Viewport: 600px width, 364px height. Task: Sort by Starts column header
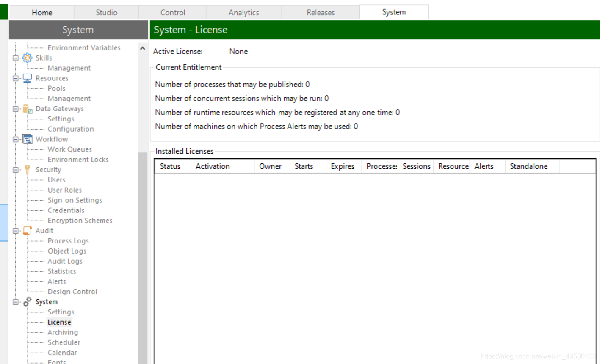pos(307,166)
